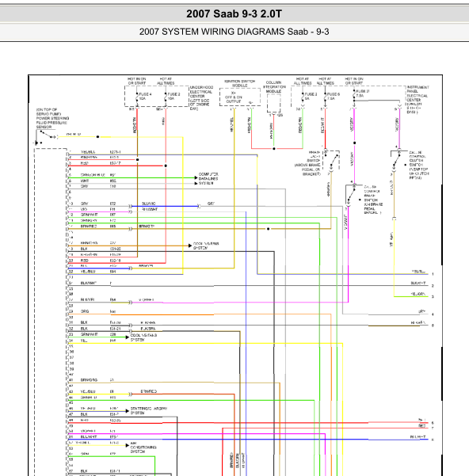
Task: Select the 'FUSE 2 5A' label
Action: point(311,97)
